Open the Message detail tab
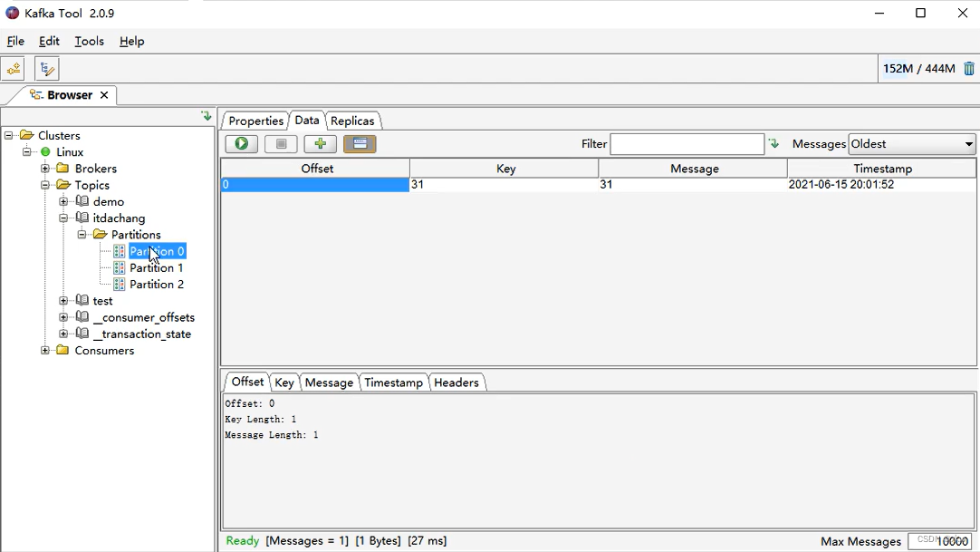Screen dimensions: 980x552 [x=329, y=383]
